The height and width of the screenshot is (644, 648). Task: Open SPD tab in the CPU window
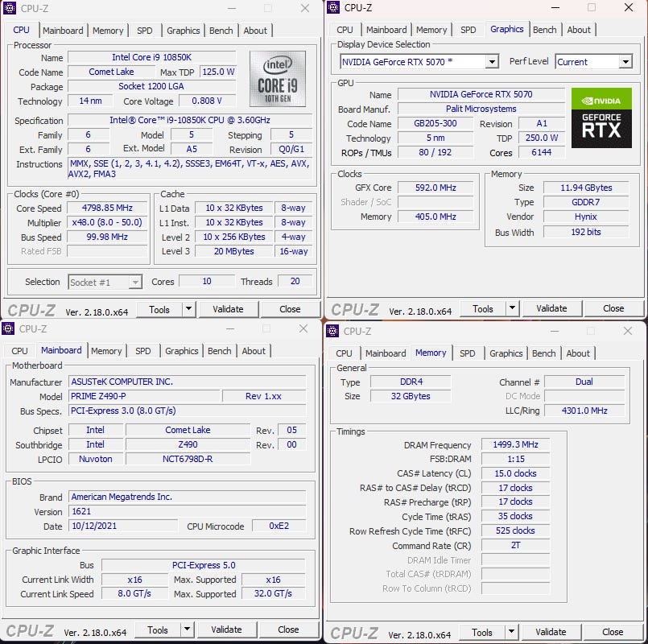click(x=145, y=31)
